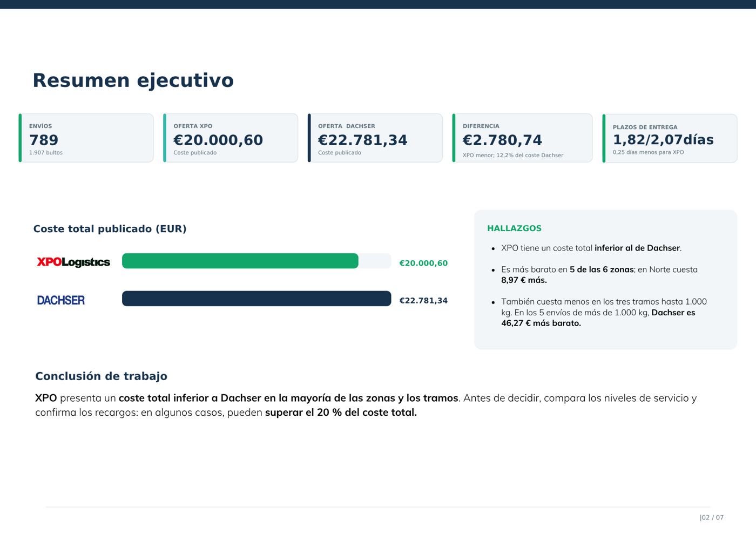Click the "PLAZOS DE ENTREGA" card label
Viewport: 756px width, 534px height.
click(x=645, y=127)
